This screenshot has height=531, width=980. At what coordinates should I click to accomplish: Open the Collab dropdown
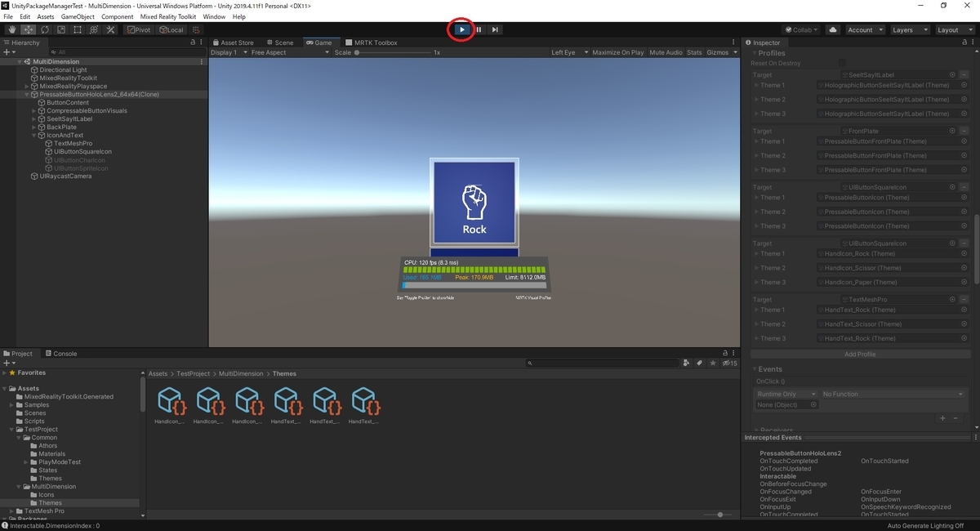click(801, 29)
